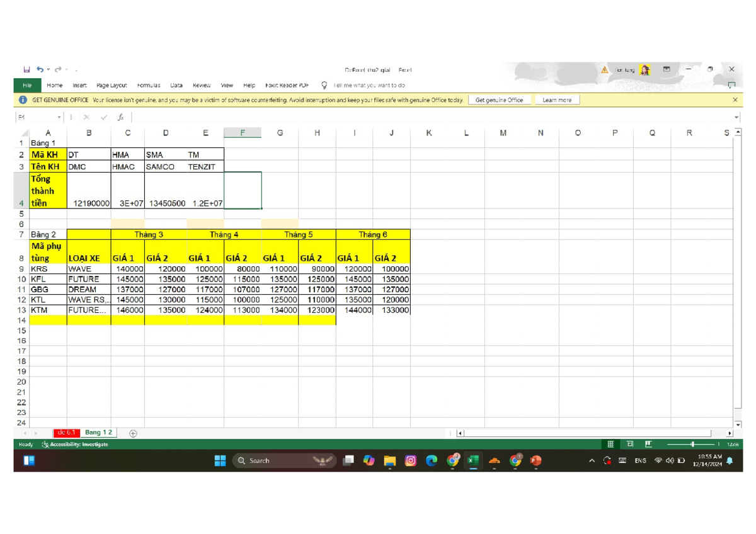
Task: Click the Tell me lightbulb icon
Action: (x=324, y=85)
